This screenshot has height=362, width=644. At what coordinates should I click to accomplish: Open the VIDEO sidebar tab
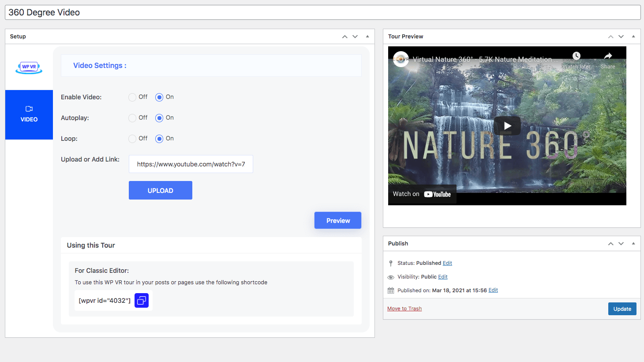pyautogui.click(x=29, y=115)
